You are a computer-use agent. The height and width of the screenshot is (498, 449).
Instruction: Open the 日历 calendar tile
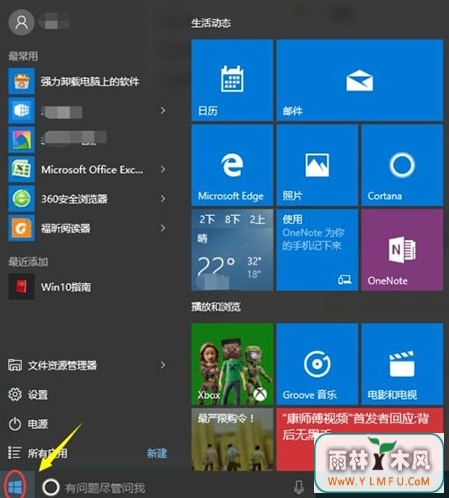pos(232,80)
